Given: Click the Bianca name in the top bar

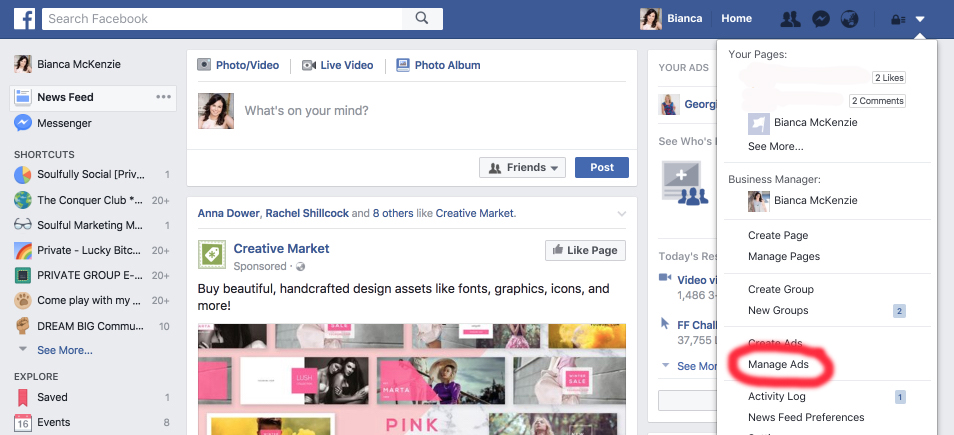Looking at the screenshot, I should point(684,19).
